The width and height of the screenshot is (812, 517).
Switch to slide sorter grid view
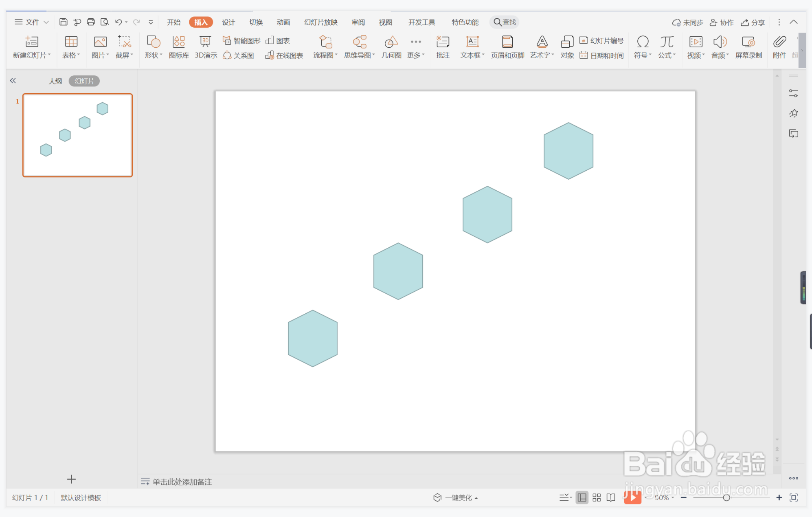pyautogui.click(x=597, y=497)
